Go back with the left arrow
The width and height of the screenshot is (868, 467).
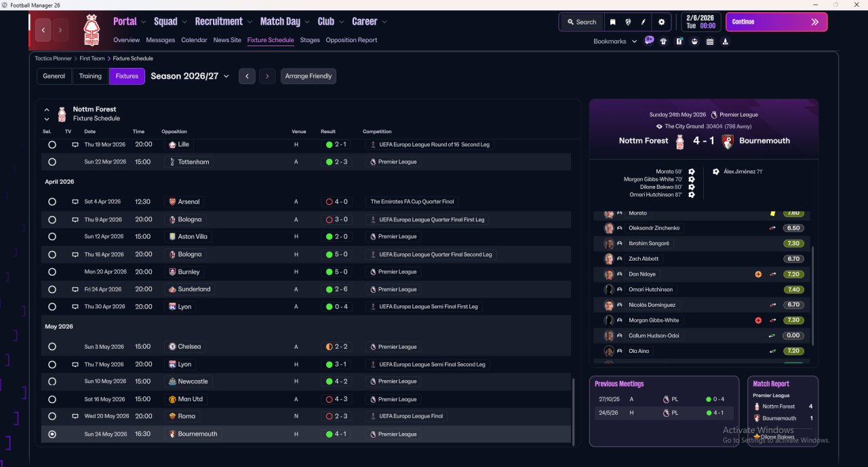[43, 30]
